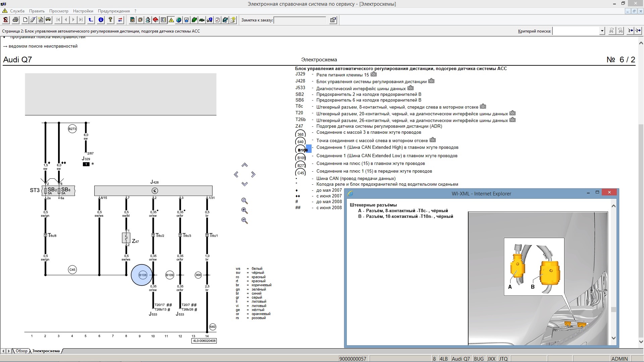The height and width of the screenshot is (362, 644).
Task: Click the 'Audi Q7' status bar entry
Action: tap(461, 359)
